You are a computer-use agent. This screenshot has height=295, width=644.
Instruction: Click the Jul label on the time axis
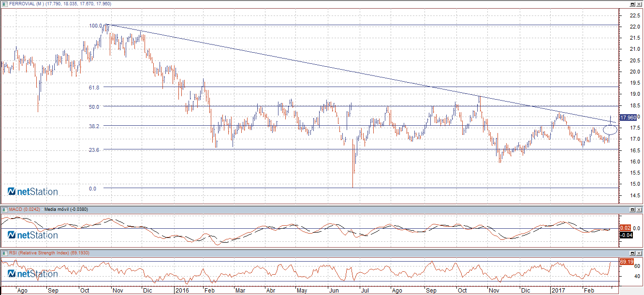[365, 291]
